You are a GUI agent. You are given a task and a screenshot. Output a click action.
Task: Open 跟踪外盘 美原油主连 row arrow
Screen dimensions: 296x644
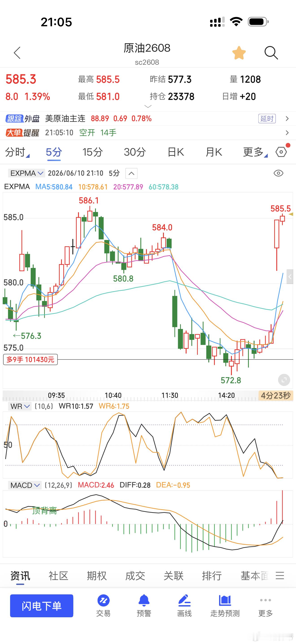[287, 119]
